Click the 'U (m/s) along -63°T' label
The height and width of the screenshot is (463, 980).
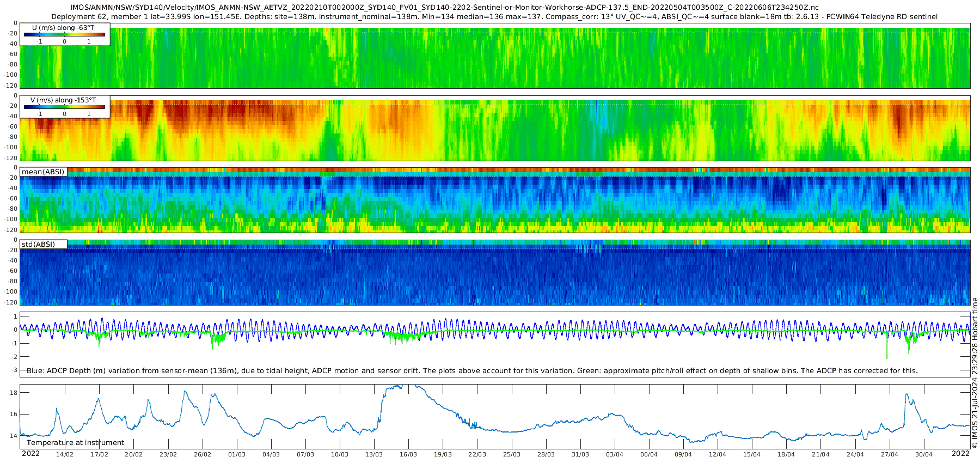click(63, 27)
